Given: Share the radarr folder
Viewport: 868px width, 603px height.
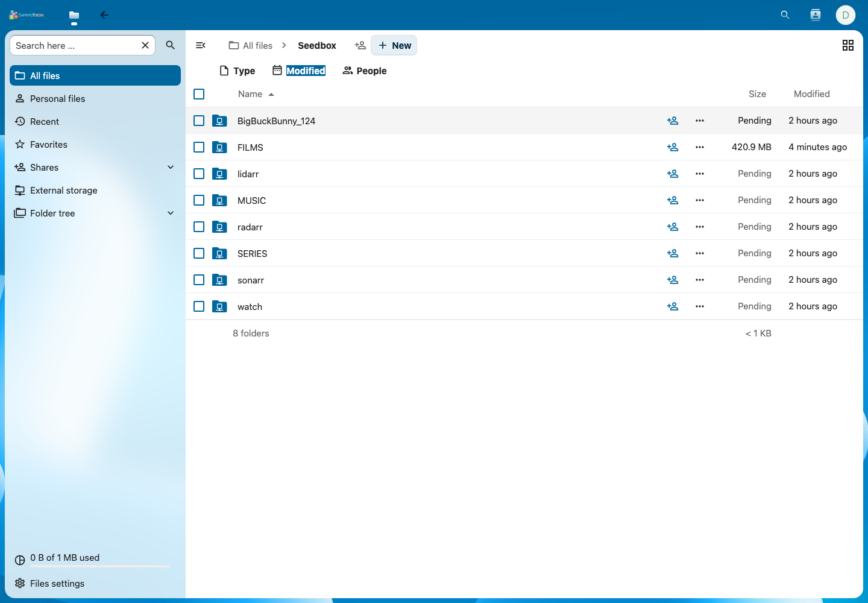Looking at the screenshot, I should coord(673,227).
